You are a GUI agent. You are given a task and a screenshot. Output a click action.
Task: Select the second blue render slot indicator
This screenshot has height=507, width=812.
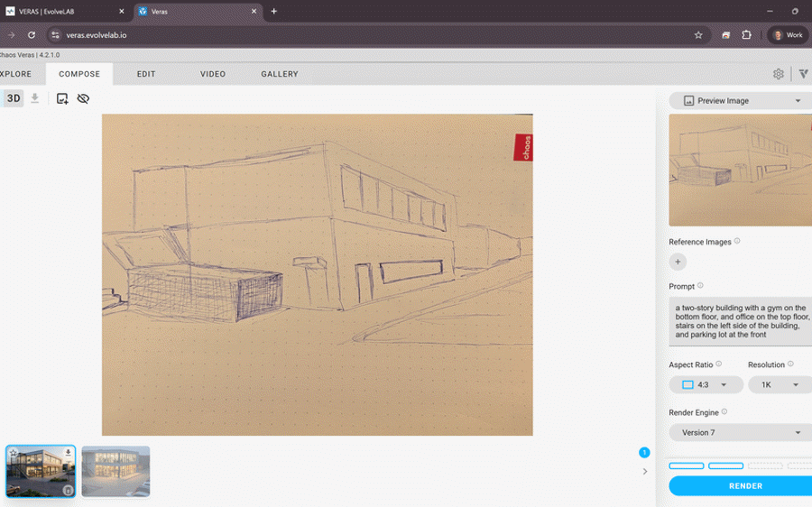pyautogui.click(x=725, y=466)
